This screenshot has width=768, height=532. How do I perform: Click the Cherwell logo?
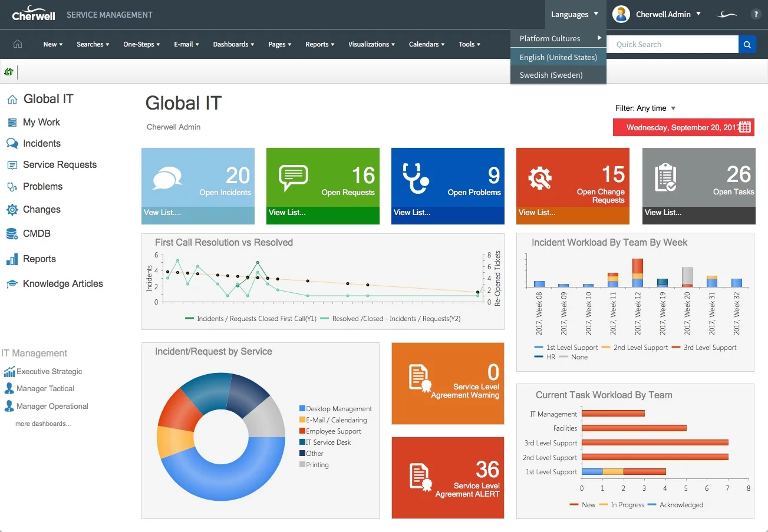coord(34,13)
